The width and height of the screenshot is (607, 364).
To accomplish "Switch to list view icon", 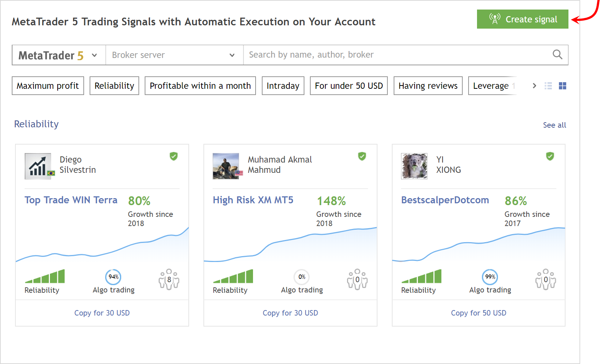I will coord(548,86).
